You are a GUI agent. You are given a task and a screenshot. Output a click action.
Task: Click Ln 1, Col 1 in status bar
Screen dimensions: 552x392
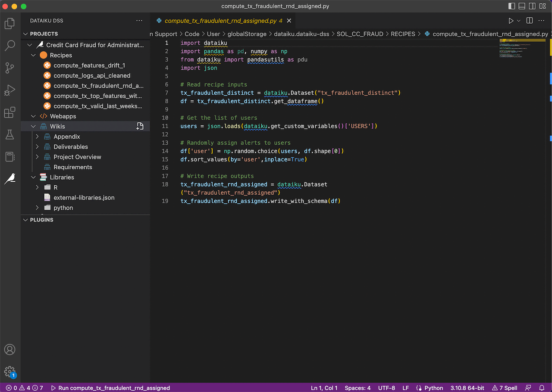pyautogui.click(x=324, y=388)
